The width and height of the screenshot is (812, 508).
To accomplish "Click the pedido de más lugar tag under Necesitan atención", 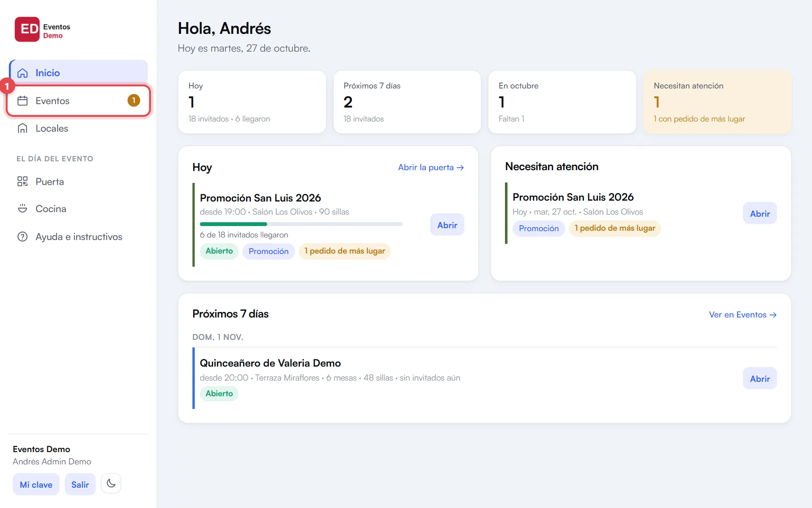I will (615, 228).
